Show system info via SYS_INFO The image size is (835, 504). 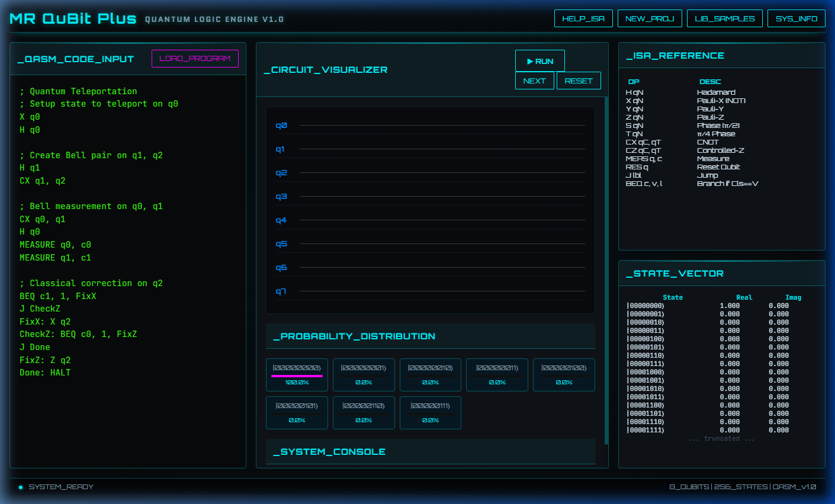[x=797, y=18]
